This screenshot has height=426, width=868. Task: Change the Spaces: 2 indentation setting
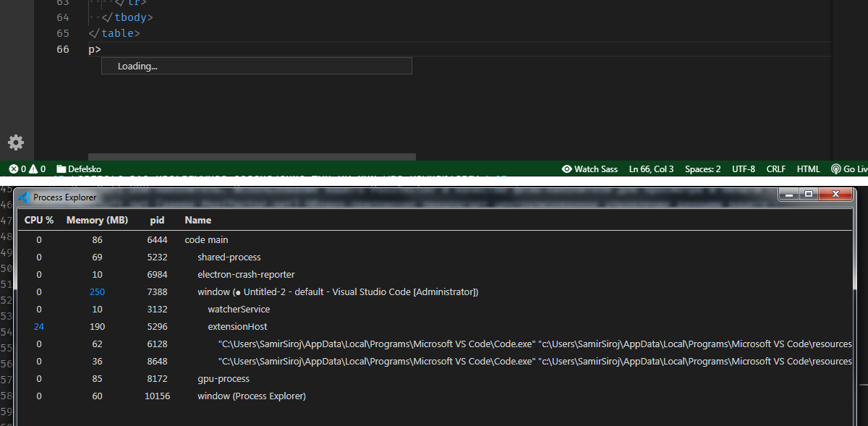pyautogui.click(x=702, y=169)
